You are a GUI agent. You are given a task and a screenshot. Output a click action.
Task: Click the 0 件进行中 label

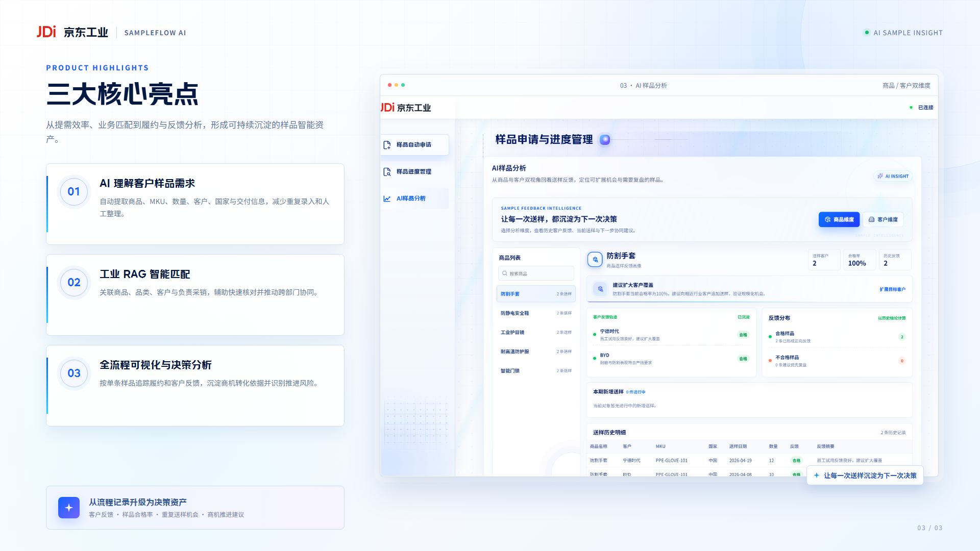point(636,392)
